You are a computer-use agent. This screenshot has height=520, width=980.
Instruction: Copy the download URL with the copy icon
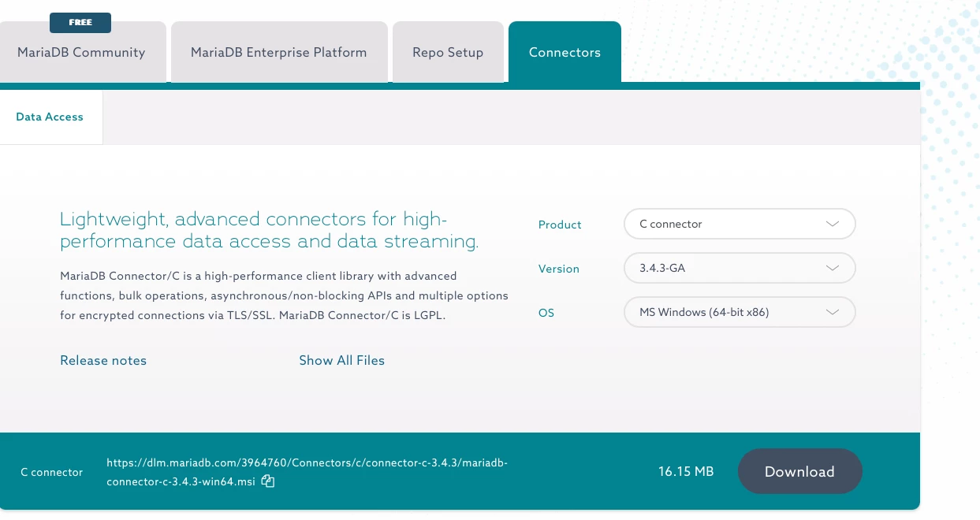point(268,481)
